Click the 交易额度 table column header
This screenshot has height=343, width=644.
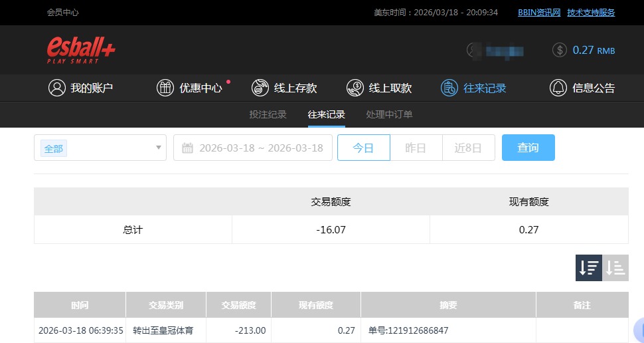click(238, 304)
